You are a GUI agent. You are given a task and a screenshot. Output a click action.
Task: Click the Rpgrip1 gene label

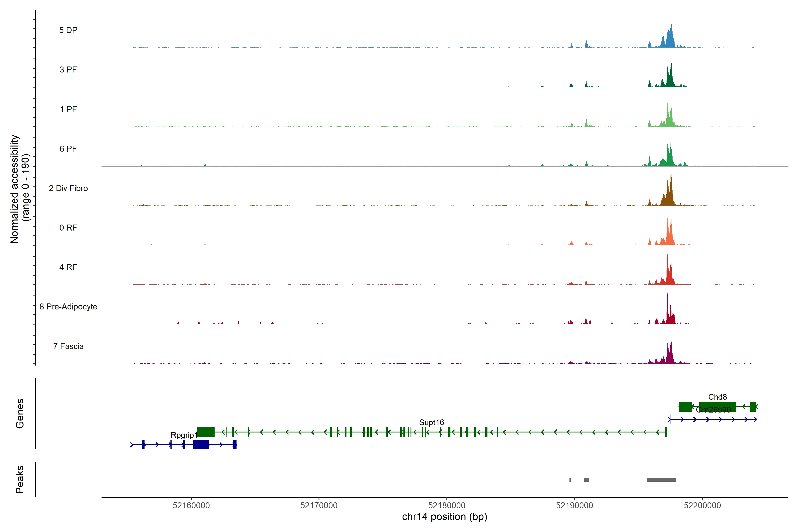point(184,435)
